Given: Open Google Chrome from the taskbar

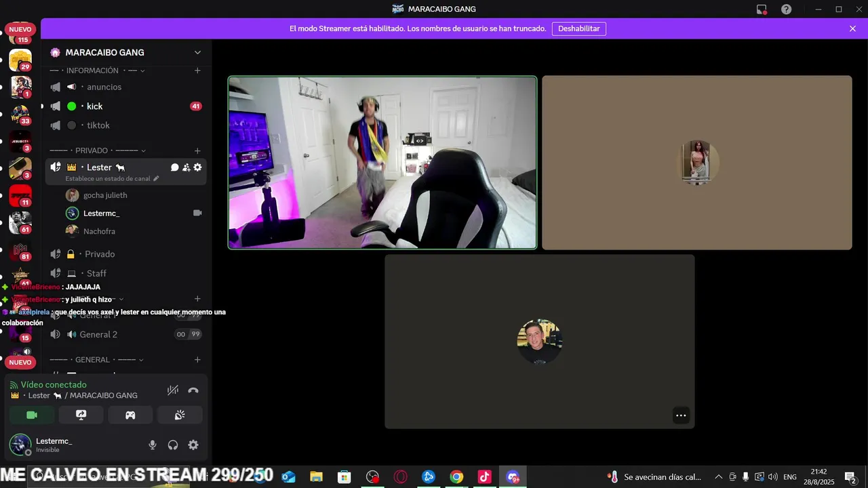Looking at the screenshot, I should coord(456,477).
